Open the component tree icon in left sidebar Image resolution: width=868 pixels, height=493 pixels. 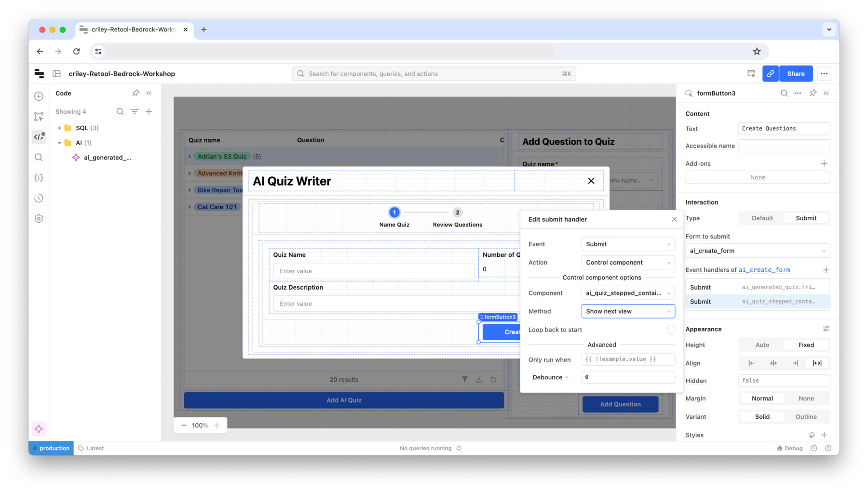coord(39,117)
